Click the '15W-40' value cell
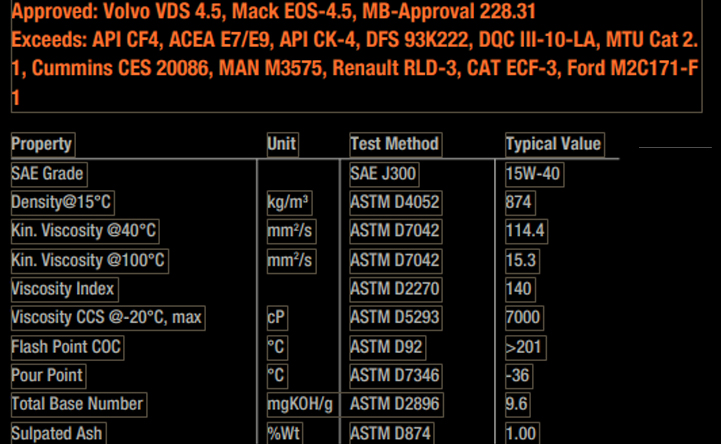This screenshot has width=721, height=444. point(534,174)
